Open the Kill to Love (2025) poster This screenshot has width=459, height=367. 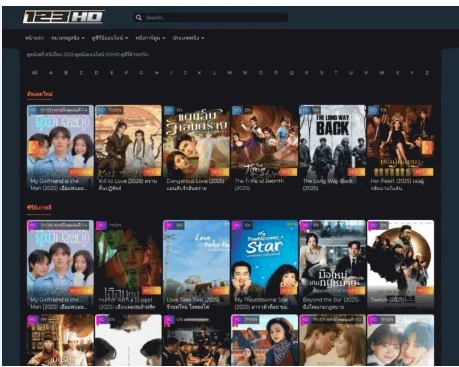point(128,148)
